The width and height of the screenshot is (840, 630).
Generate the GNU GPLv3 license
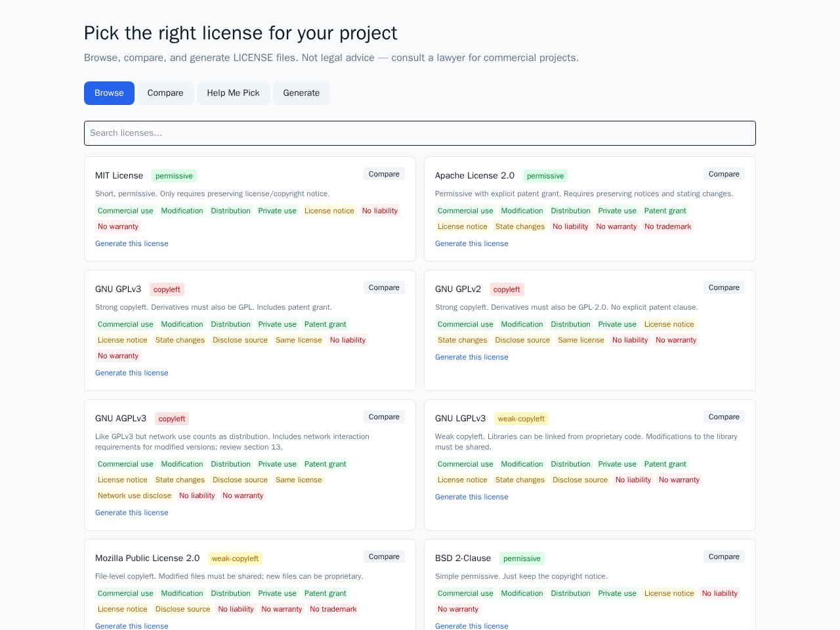point(132,373)
